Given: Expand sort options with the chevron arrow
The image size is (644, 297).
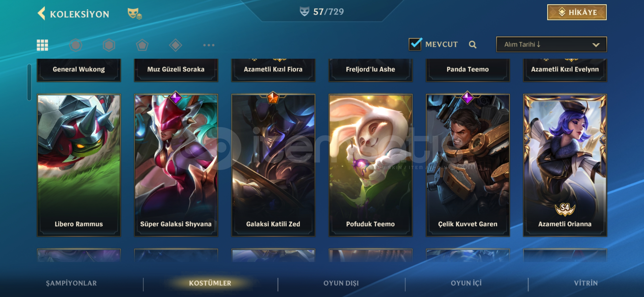Looking at the screenshot, I should pos(596,45).
